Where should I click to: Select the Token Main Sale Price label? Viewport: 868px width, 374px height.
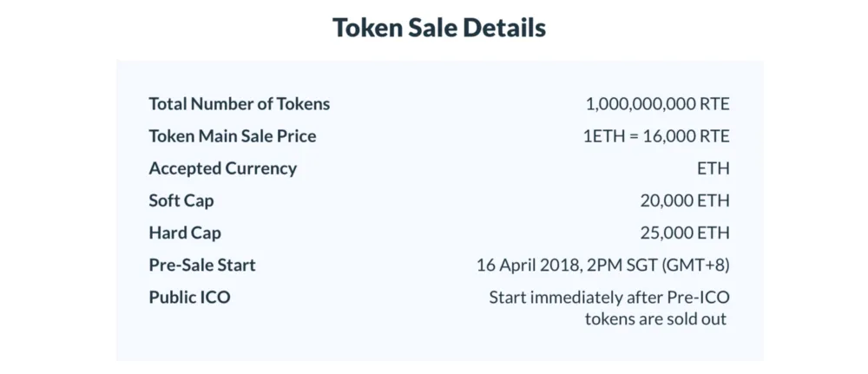pyautogui.click(x=233, y=135)
